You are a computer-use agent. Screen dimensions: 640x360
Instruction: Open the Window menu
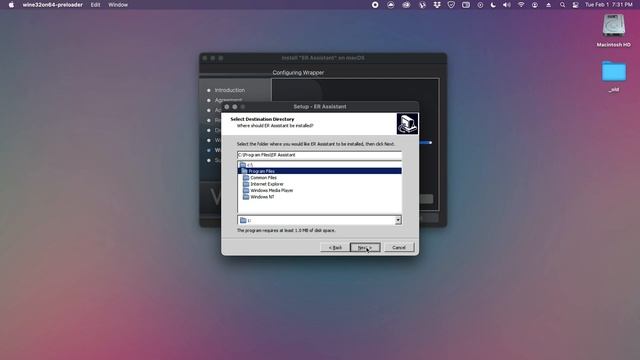(118, 5)
